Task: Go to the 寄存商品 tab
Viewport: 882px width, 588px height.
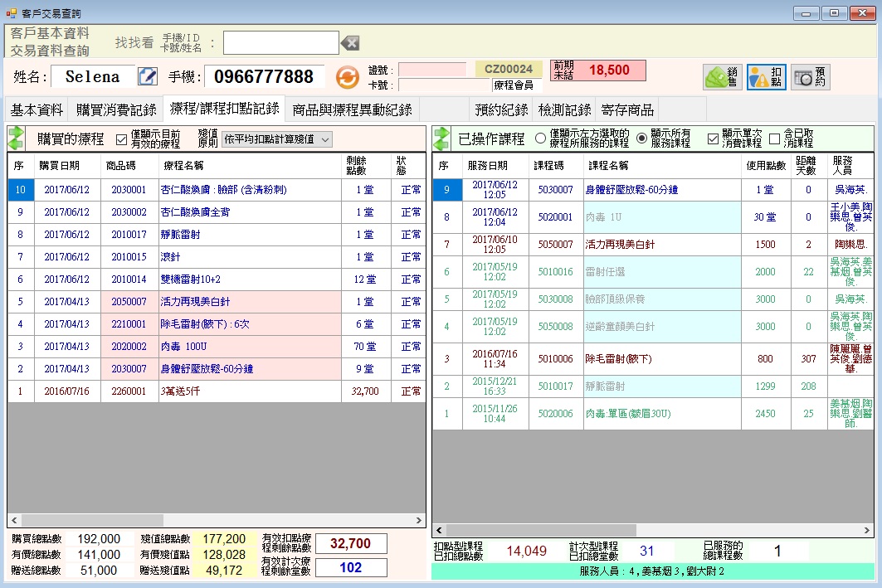Action: coord(627,109)
